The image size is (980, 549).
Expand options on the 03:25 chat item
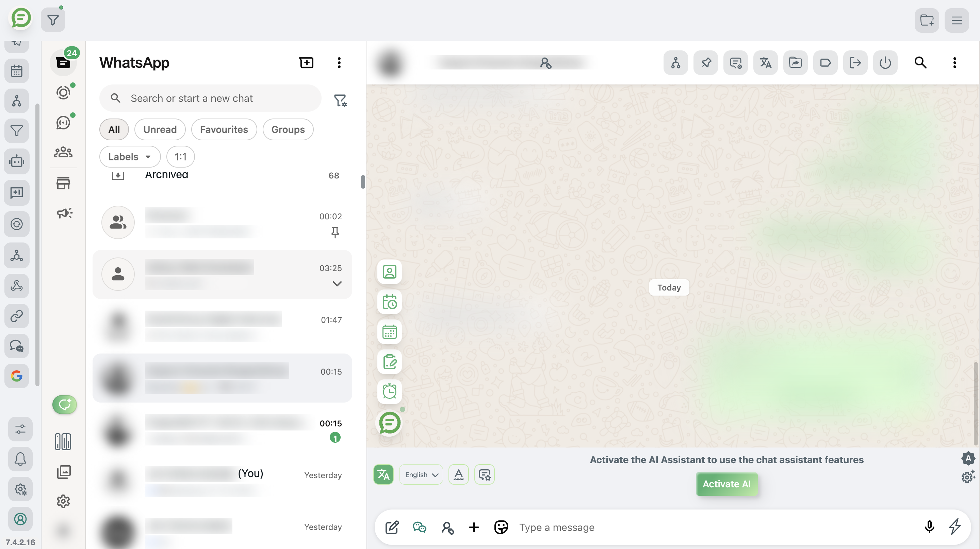[x=336, y=283]
